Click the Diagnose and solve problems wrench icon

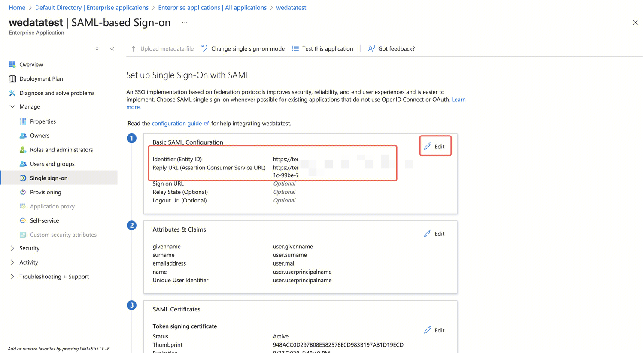click(12, 93)
